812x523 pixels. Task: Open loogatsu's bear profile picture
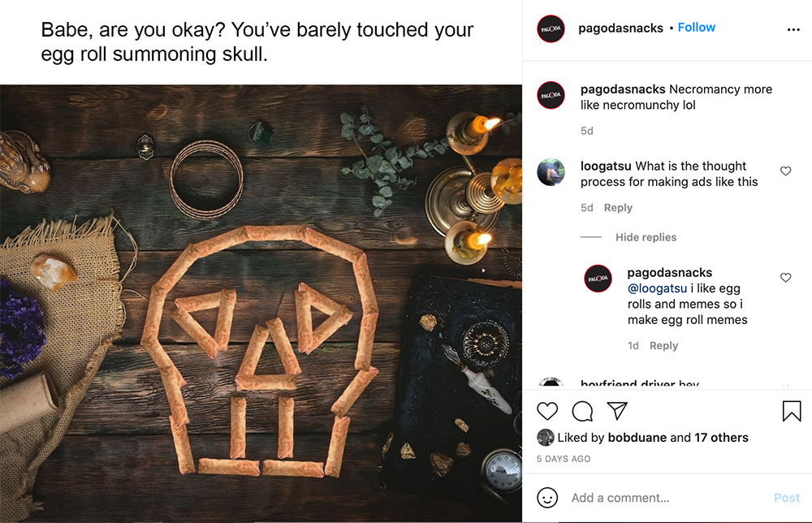pyautogui.click(x=551, y=172)
